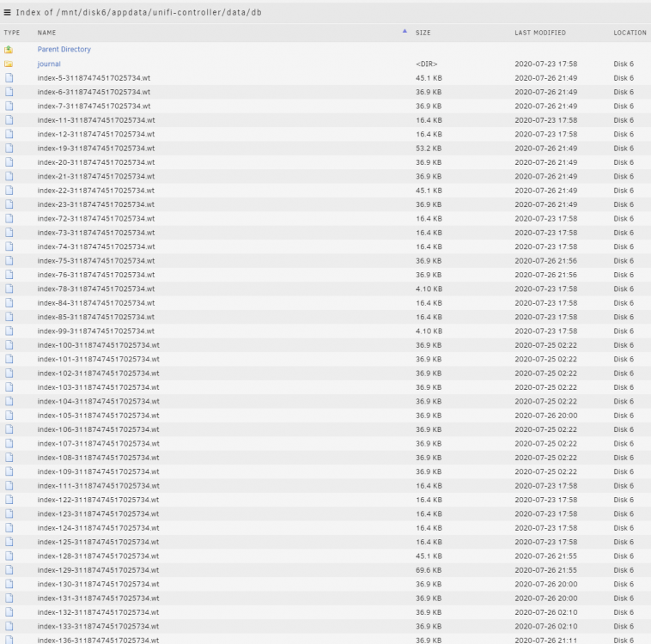Viewport: 651px width, 644px height.
Task: Click file icon for index-103 row
Action: 9,387
